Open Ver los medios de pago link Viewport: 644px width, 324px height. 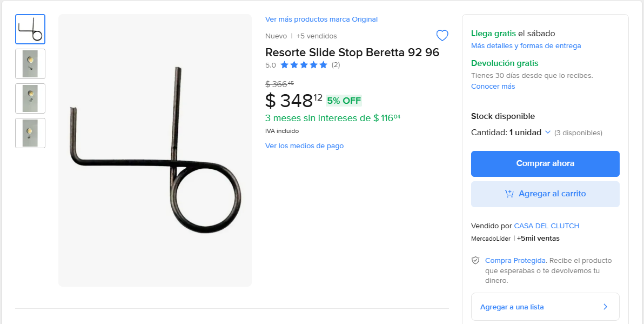[x=304, y=146]
